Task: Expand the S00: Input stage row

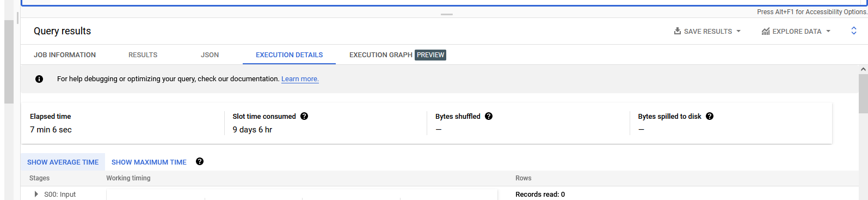Action: pyautogui.click(x=36, y=194)
